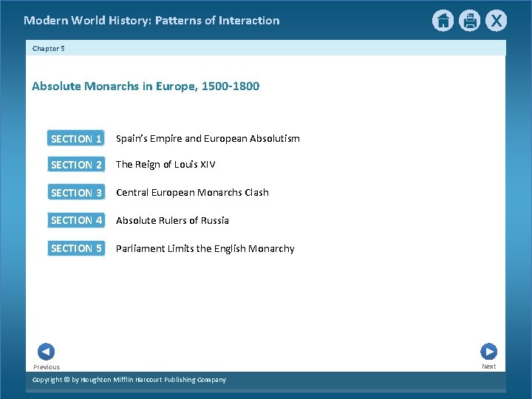Open the Section 1 badge

pyautogui.click(x=76, y=138)
